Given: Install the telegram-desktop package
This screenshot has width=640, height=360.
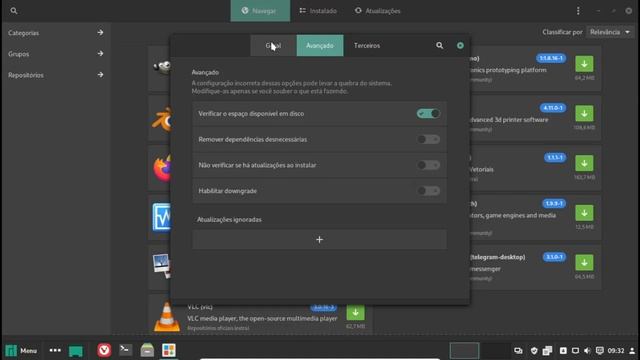Looking at the screenshot, I should point(584,263).
